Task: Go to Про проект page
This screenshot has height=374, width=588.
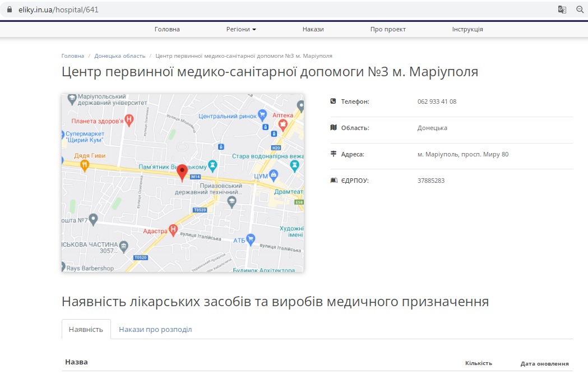Action: 388,29
